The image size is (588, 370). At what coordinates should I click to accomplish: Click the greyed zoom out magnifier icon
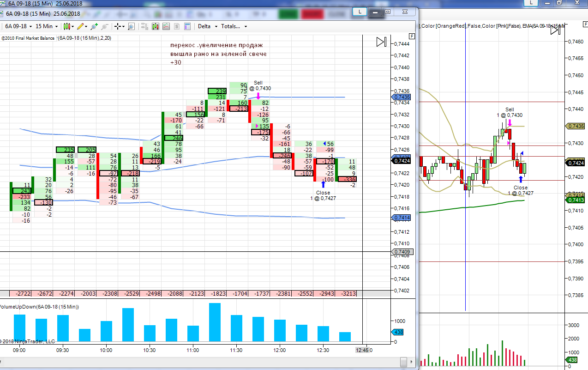click(105, 26)
